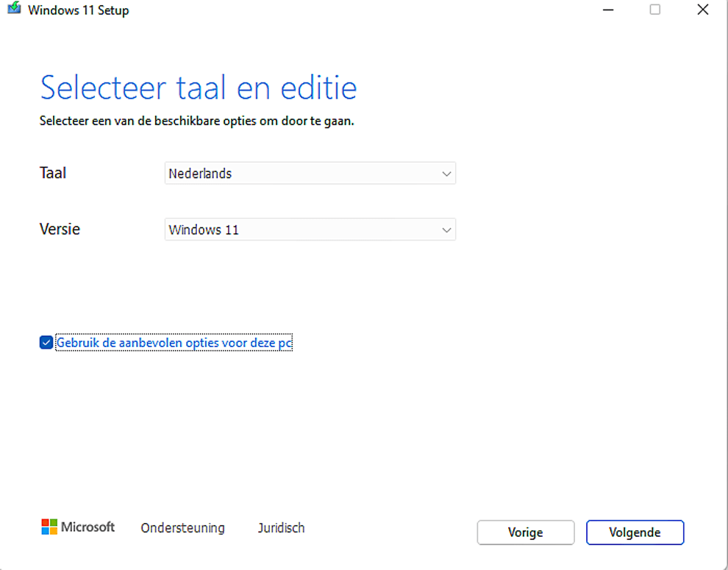Viewport: 728px width, 570px height.
Task: Click the Volgende button
Action: [635, 532]
